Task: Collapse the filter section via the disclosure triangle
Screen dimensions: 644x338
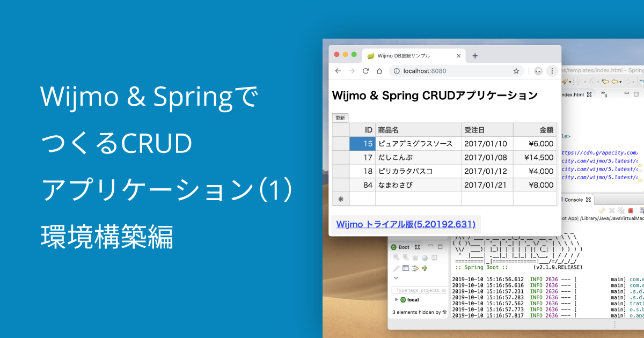Action: click(x=396, y=278)
